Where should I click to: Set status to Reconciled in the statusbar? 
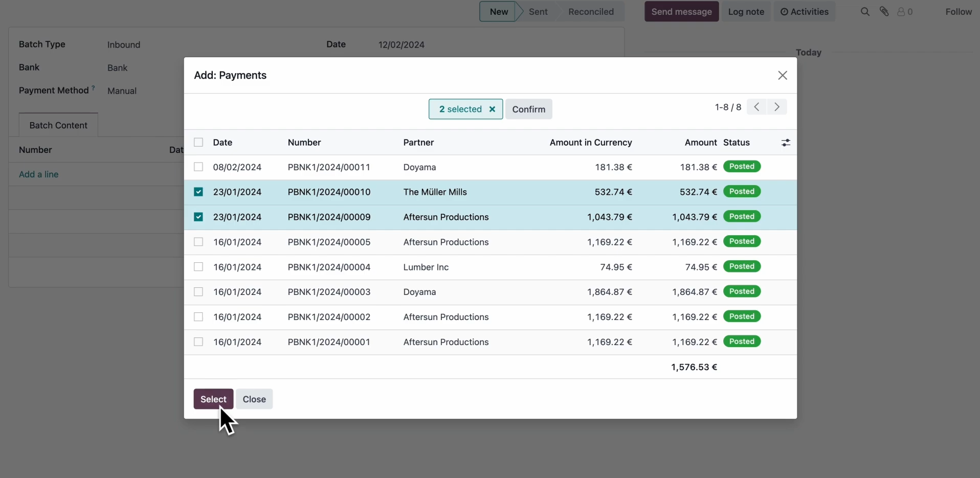pos(591,11)
